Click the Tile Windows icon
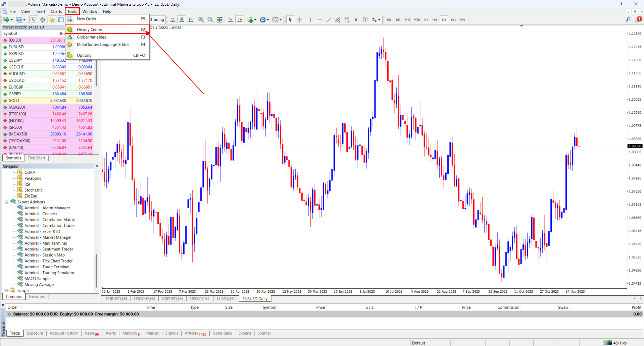Viewport: 644px width, 346px height. (219, 20)
